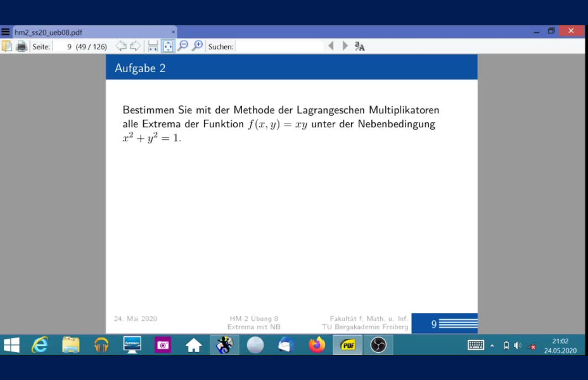The height and width of the screenshot is (380, 588).
Task: Open the gecko icon taskbar app
Action: click(224, 345)
